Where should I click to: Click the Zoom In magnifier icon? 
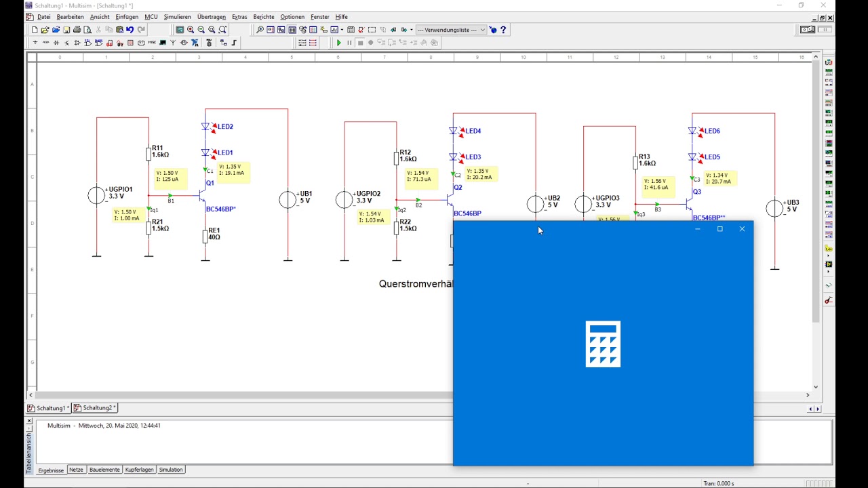pyautogui.click(x=191, y=30)
